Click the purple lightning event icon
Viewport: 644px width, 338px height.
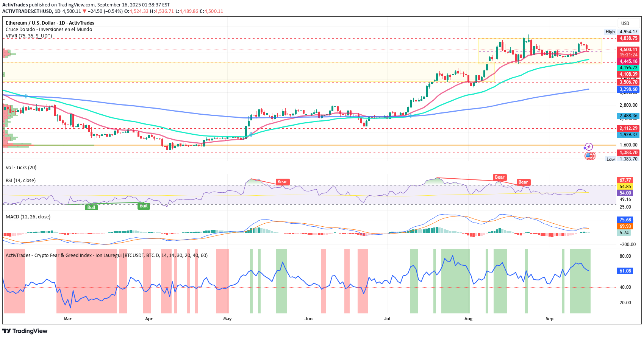tap(588, 147)
